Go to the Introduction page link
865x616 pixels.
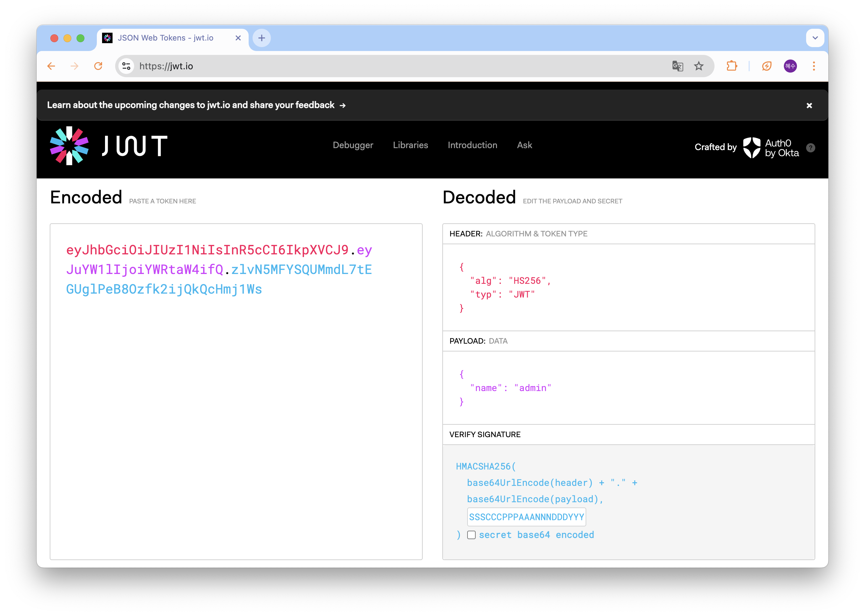[472, 145]
